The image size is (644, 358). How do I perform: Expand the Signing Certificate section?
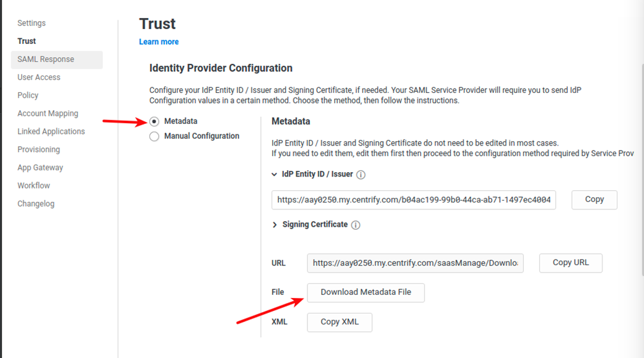[275, 225]
